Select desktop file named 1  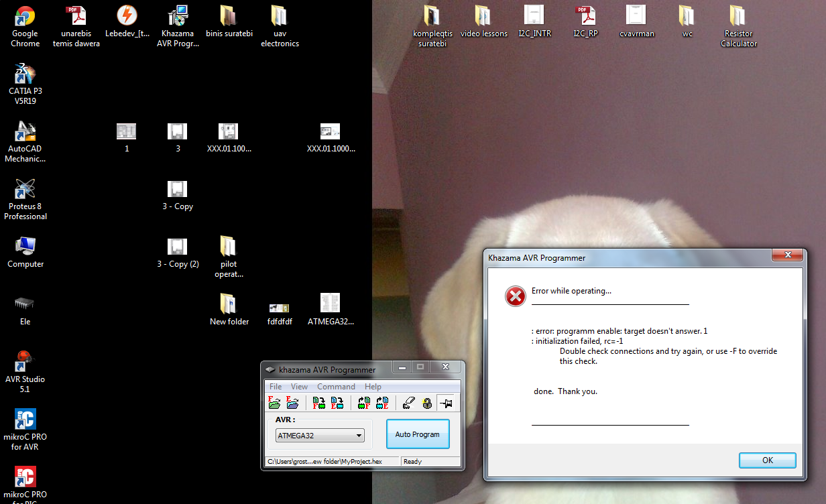coord(127,137)
